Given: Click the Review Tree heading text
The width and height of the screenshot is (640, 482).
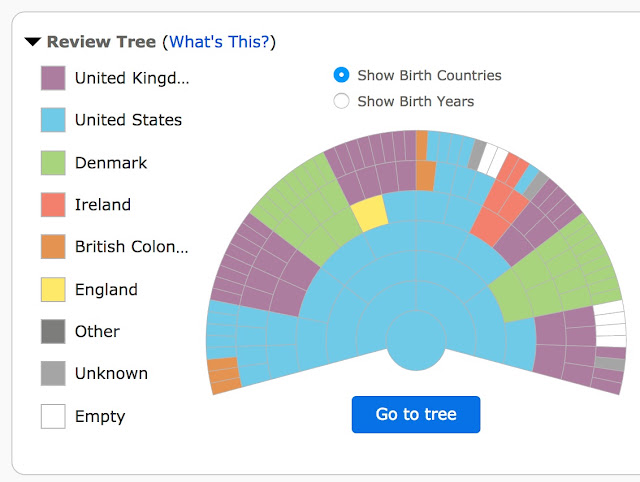Looking at the screenshot, I should (x=101, y=42).
